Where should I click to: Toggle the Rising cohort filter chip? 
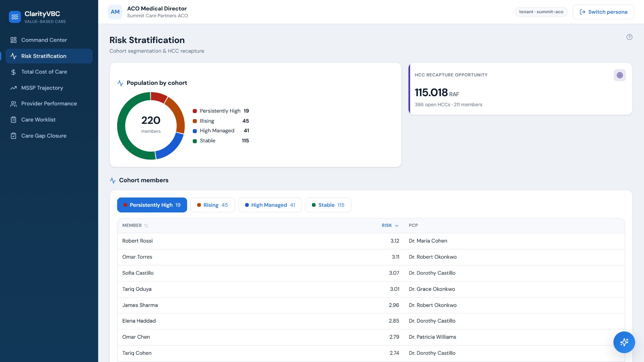pyautogui.click(x=213, y=205)
